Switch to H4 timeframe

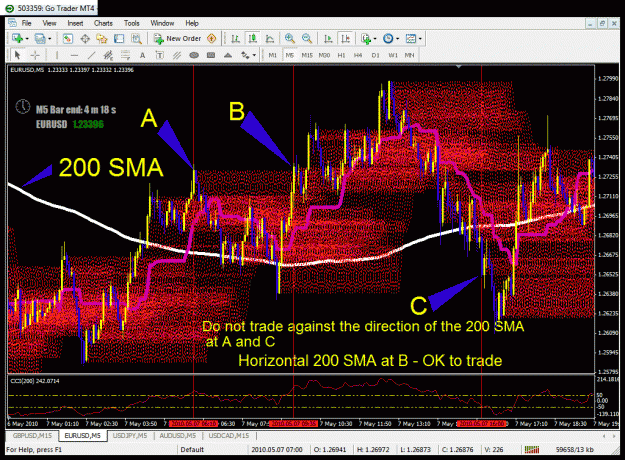click(x=358, y=55)
